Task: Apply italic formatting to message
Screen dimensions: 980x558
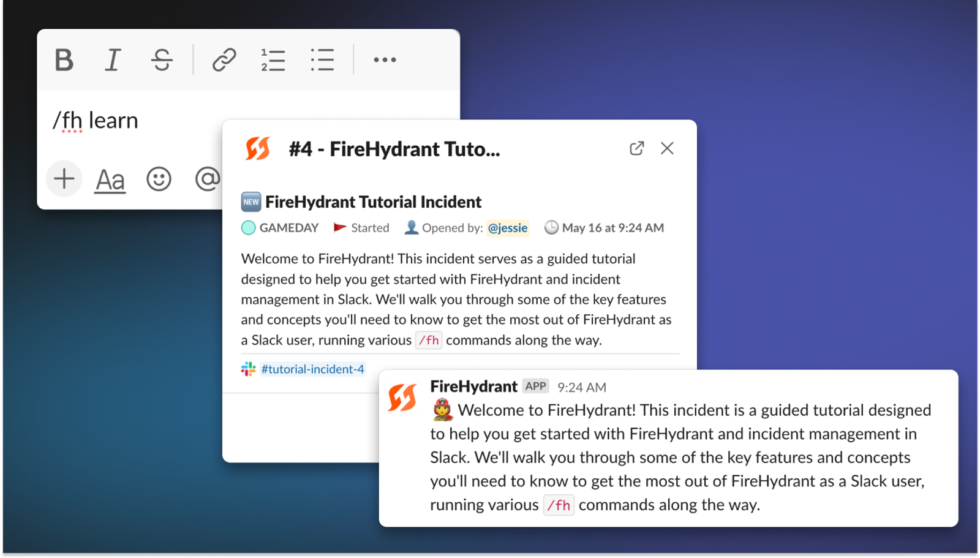Action: [x=113, y=60]
